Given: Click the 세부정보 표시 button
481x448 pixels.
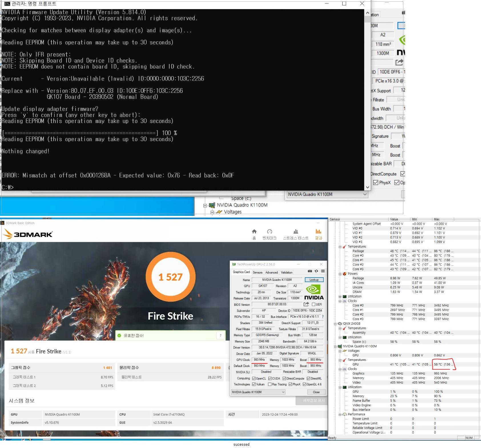Looking at the screenshot, I should (312, 401).
